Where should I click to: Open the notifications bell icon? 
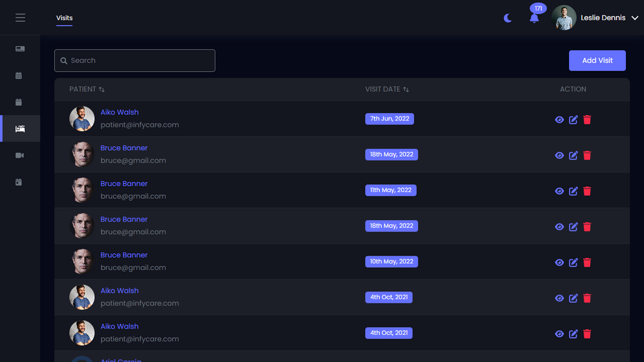(x=534, y=18)
